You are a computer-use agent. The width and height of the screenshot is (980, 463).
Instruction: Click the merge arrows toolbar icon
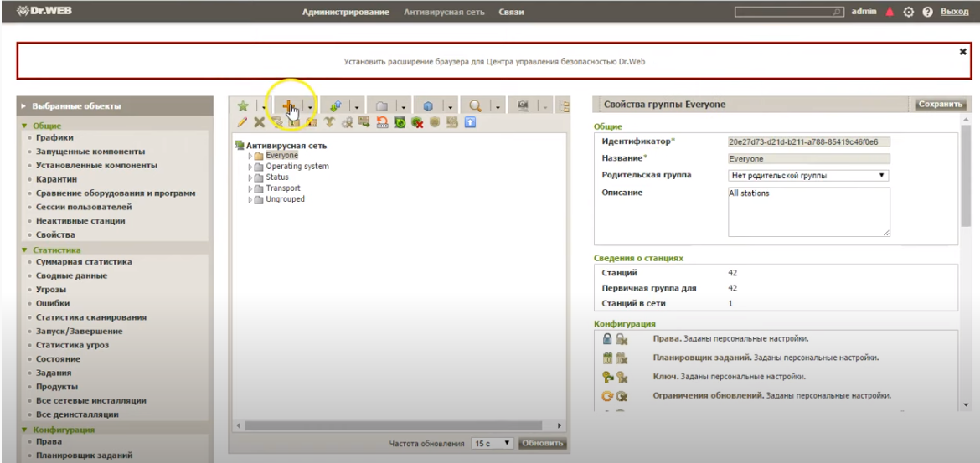(x=329, y=122)
